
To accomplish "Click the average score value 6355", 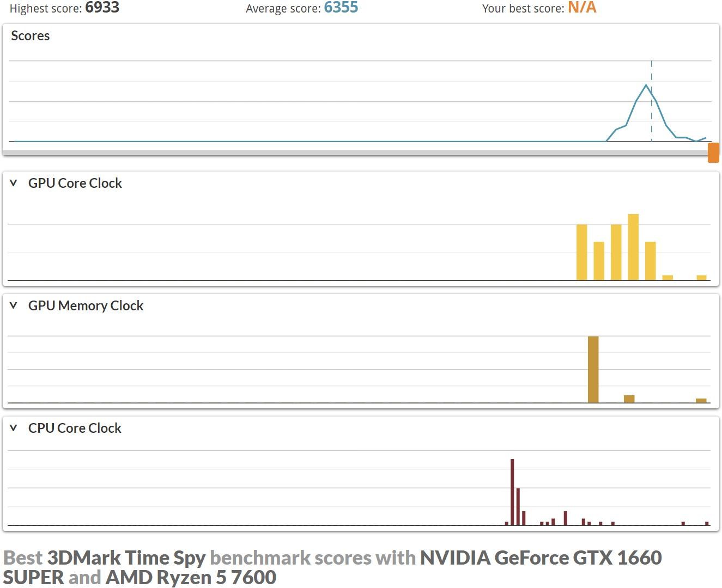I will [341, 8].
